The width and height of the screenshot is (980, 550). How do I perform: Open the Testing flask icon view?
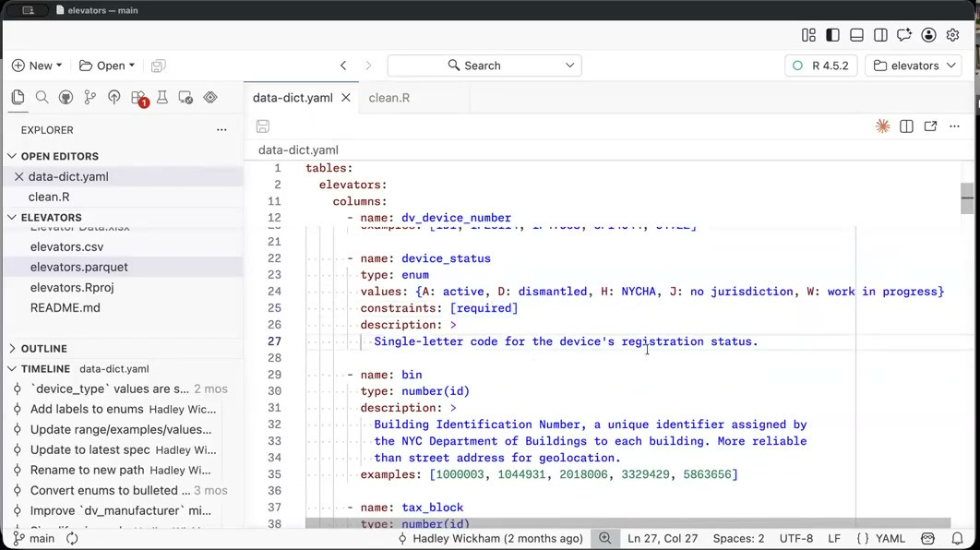[162, 98]
